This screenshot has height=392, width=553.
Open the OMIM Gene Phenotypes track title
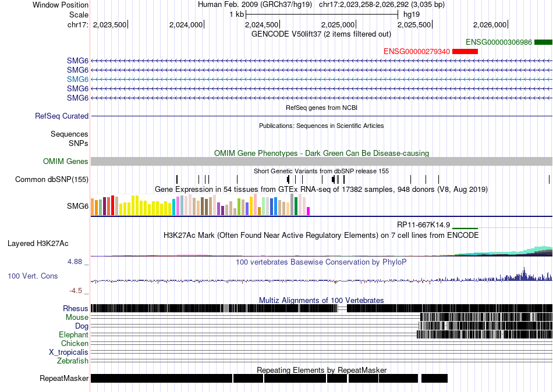(321, 154)
